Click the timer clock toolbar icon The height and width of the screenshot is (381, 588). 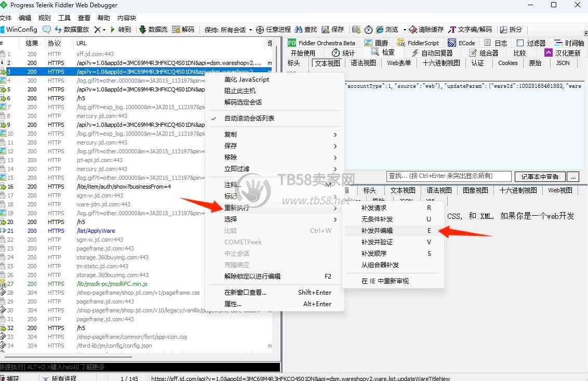tap(369, 29)
